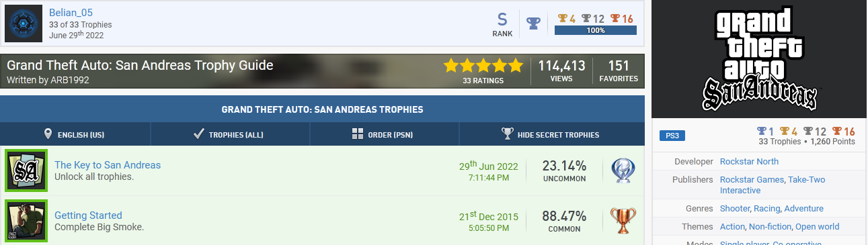Screen dimensions: 868x245
Task: Click the trophy cabinet icon beside rank
Action: coord(533,24)
